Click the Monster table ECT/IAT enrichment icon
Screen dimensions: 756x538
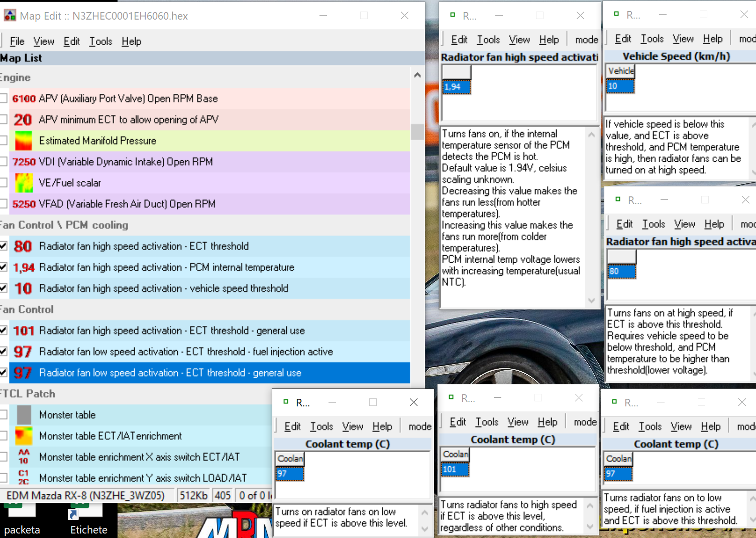[24, 436]
